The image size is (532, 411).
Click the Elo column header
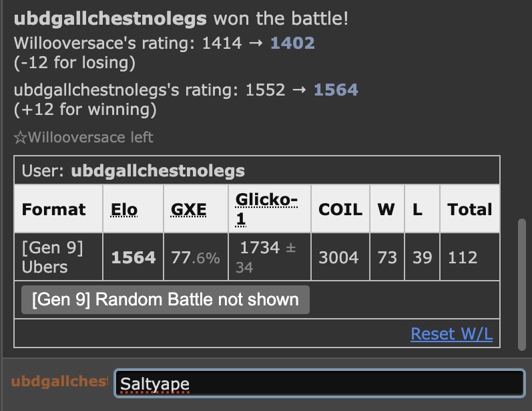(124, 209)
